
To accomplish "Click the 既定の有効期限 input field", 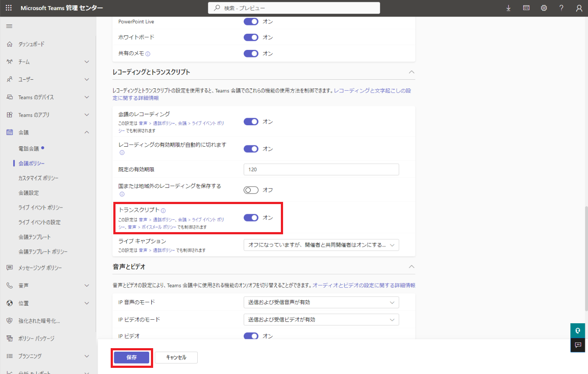I will click(321, 169).
